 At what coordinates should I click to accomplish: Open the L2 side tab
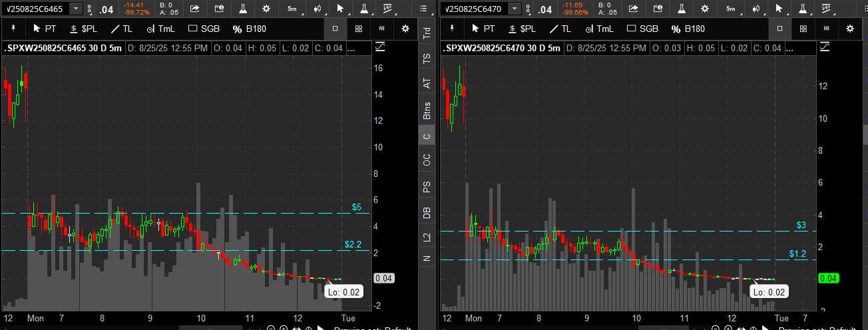(x=427, y=236)
